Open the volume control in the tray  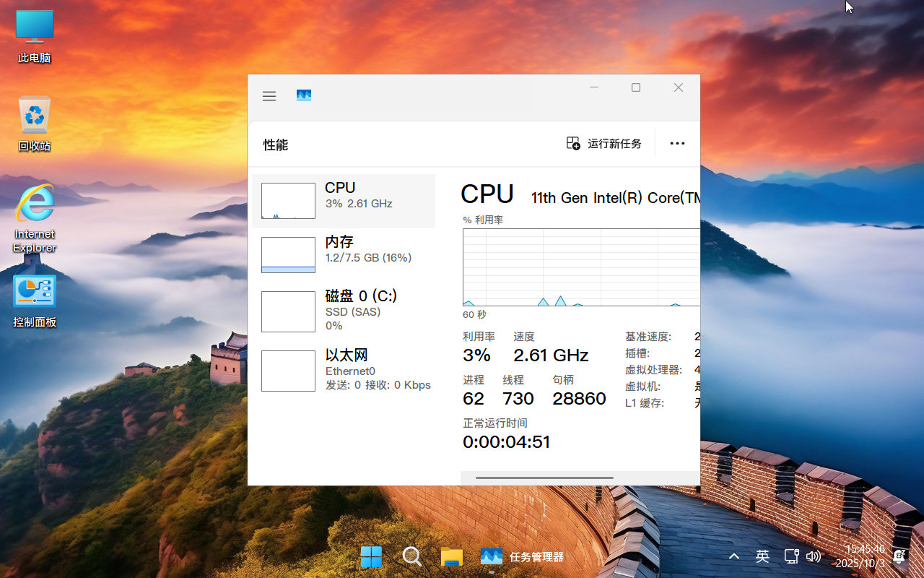coord(815,556)
